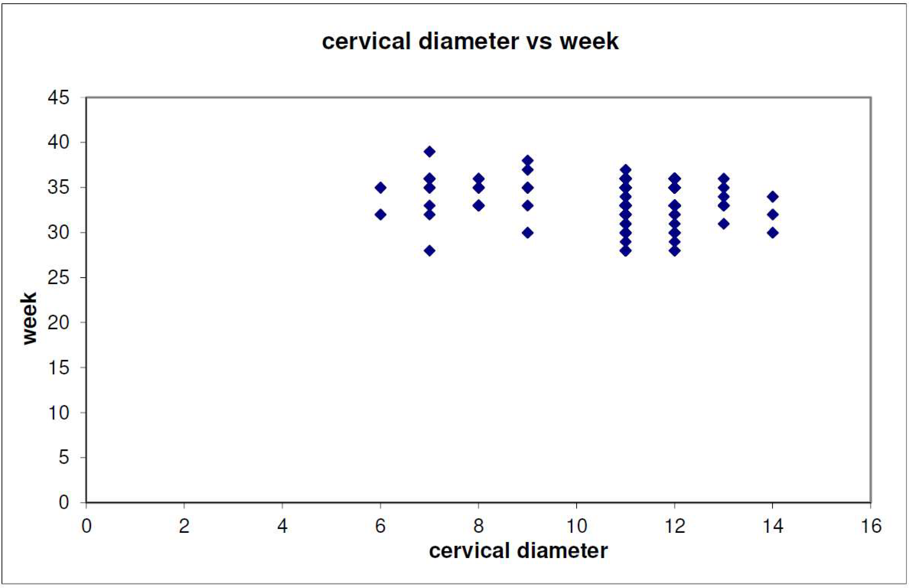
Task: Select the week 28 point at diameter 7
Action: [430, 251]
